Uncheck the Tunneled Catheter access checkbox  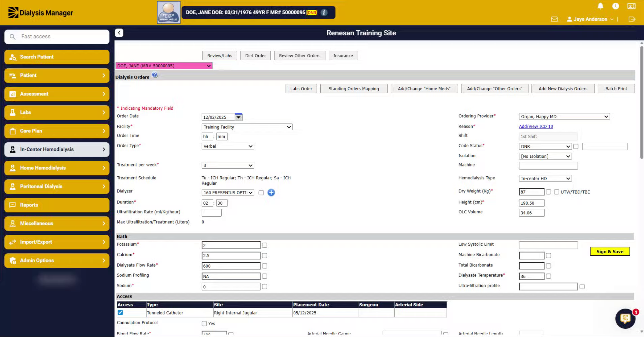[x=120, y=313]
